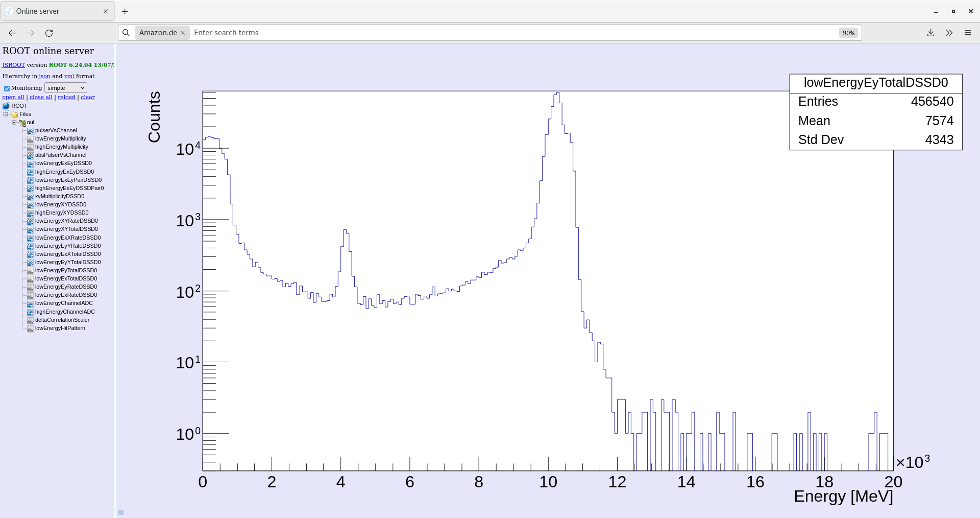
Task: Open the JSROOT link
Action: (x=13, y=65)
